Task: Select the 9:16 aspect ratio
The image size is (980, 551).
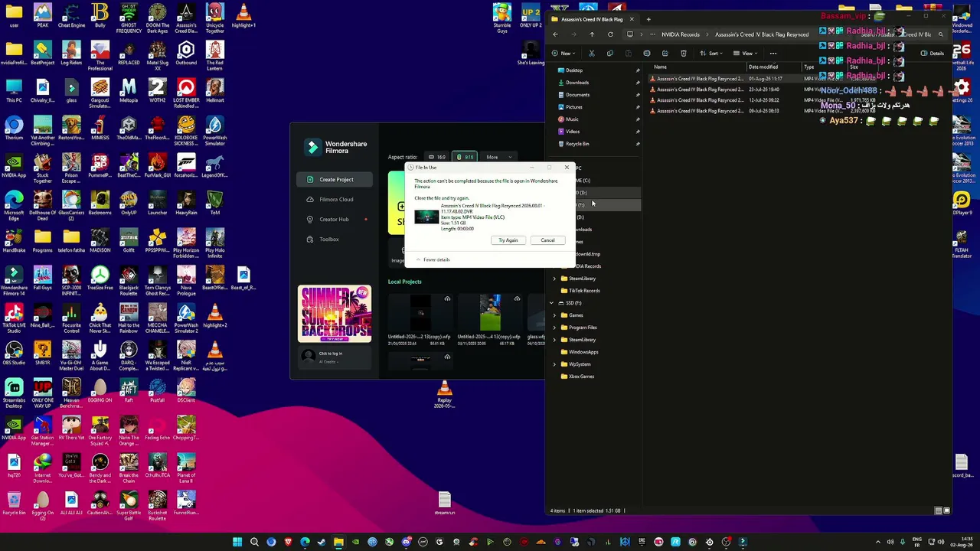Action: pyautogui.click(x=464, y=157)
